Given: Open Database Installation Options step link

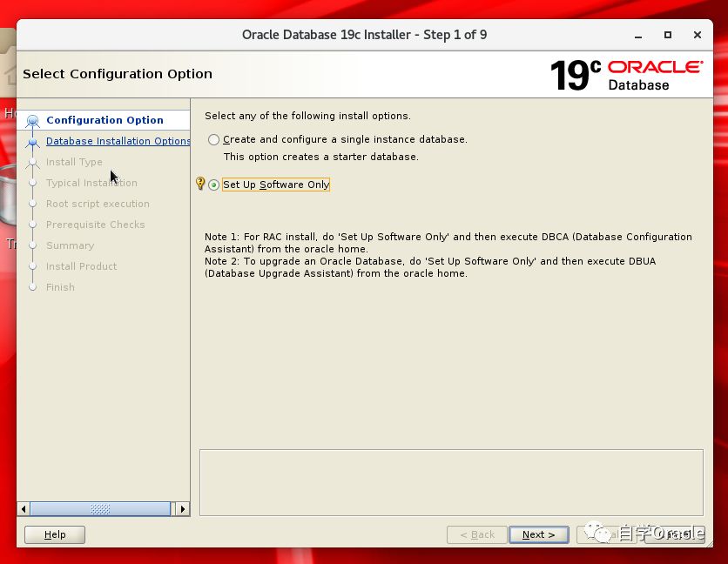Looking at the screenshot, I should 118,141.
